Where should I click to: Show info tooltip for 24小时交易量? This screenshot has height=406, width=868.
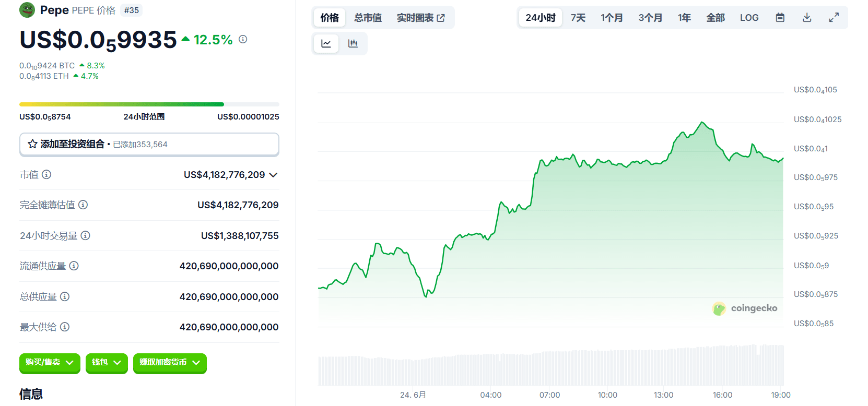[86, 235]
